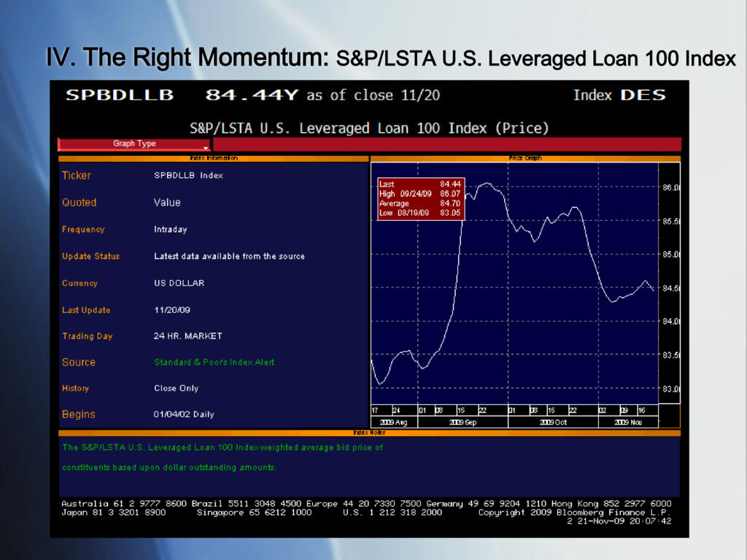Open the Graph Type dropdown

tap(134, 144)
